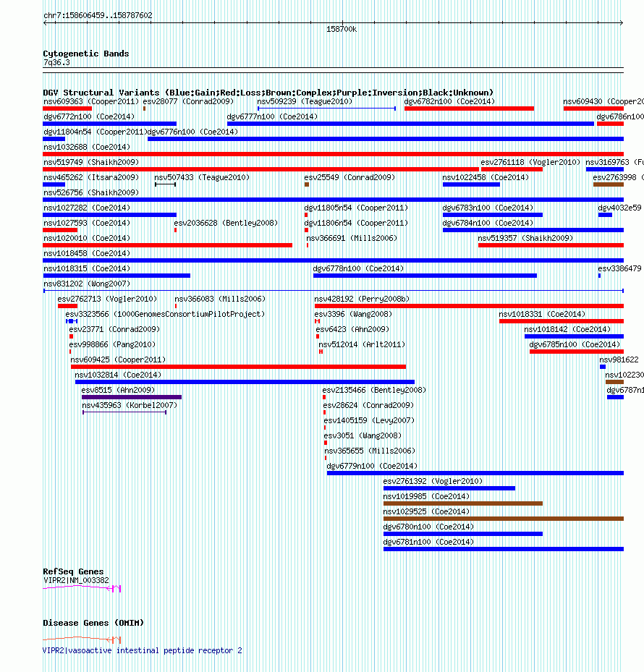Open esv23771 (Conrad2009) variant

[x=114, y=330]
